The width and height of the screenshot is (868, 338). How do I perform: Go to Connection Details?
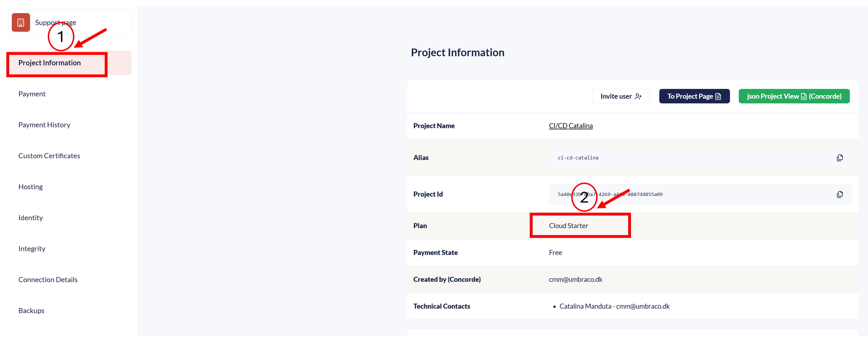pos(48,280)
